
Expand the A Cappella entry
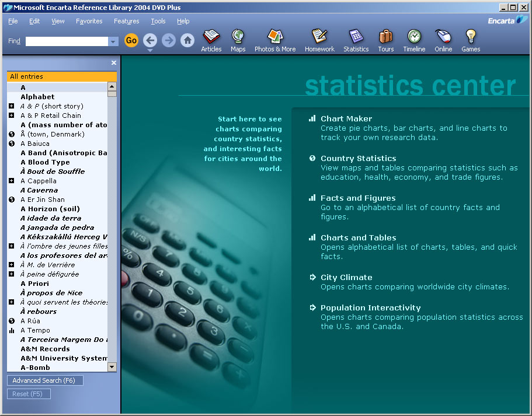[12, 181]
